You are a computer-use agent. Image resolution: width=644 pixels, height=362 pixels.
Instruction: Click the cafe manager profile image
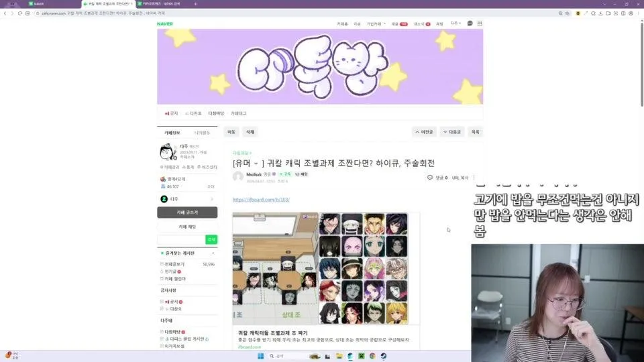click(x=168, y=152)
